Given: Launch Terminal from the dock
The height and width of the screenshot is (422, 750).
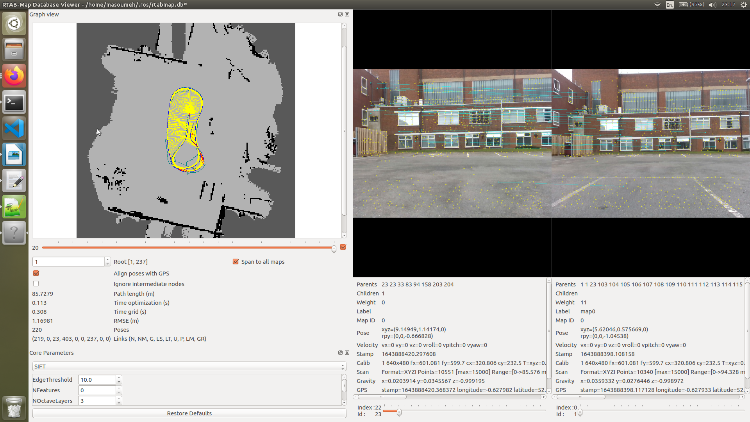Looking at the screenshot, I should coord(15,101).
